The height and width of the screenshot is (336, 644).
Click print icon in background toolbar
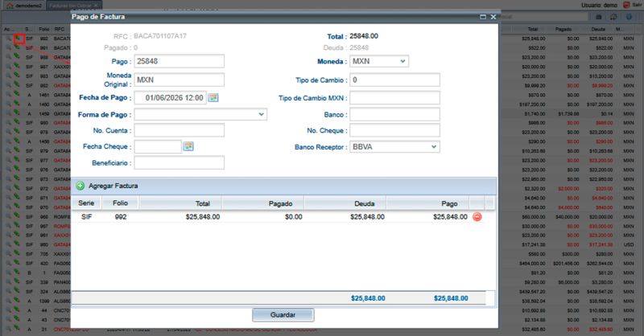pos(598,17)
